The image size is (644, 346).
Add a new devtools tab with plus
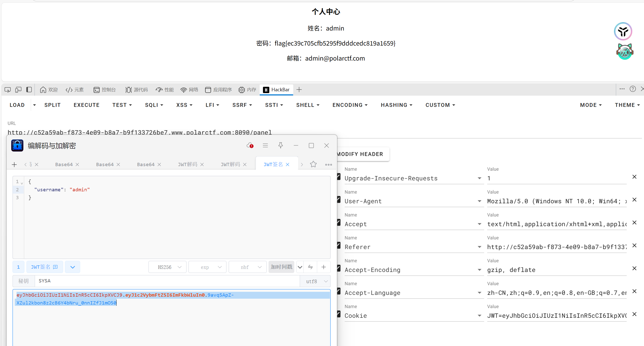299,90
